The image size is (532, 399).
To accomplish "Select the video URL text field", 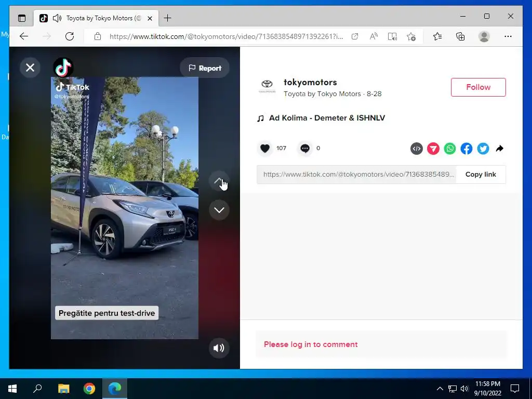I will (356, 175).
